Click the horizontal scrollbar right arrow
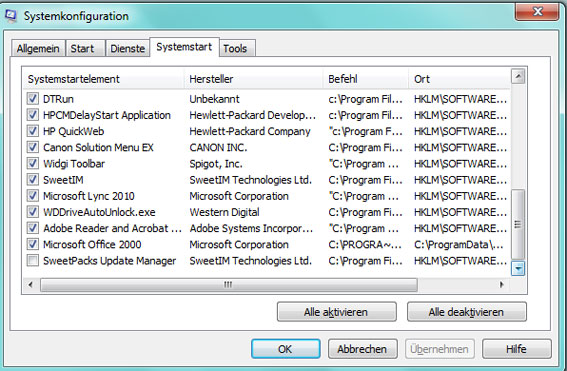This screenshot has height=371, width=567. pos(502,285)
